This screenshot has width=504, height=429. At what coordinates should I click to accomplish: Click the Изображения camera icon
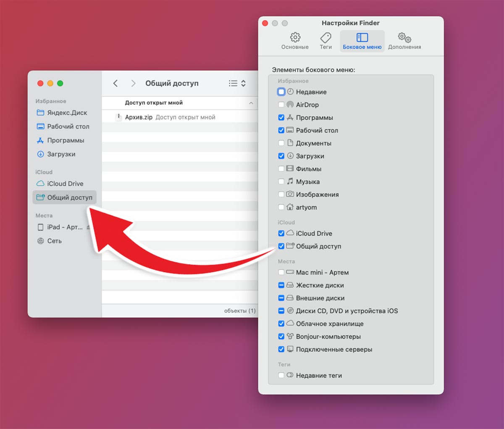[290, 194]
